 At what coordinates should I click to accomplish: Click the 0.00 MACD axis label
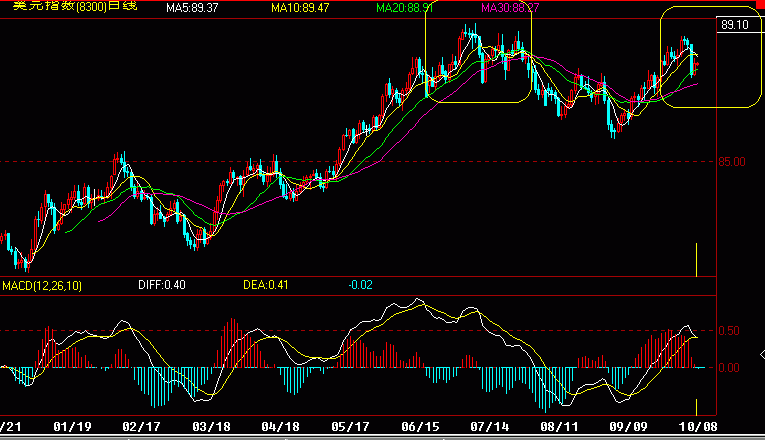point(729,368)
